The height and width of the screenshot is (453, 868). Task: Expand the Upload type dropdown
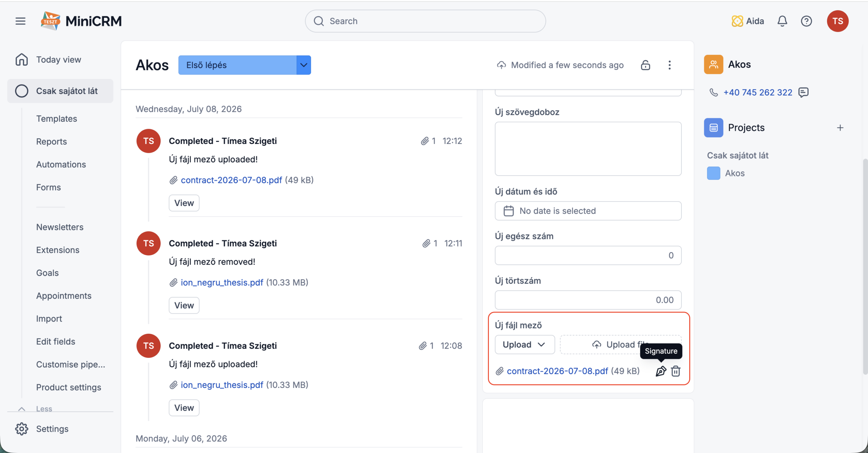[x=525, y=345]
